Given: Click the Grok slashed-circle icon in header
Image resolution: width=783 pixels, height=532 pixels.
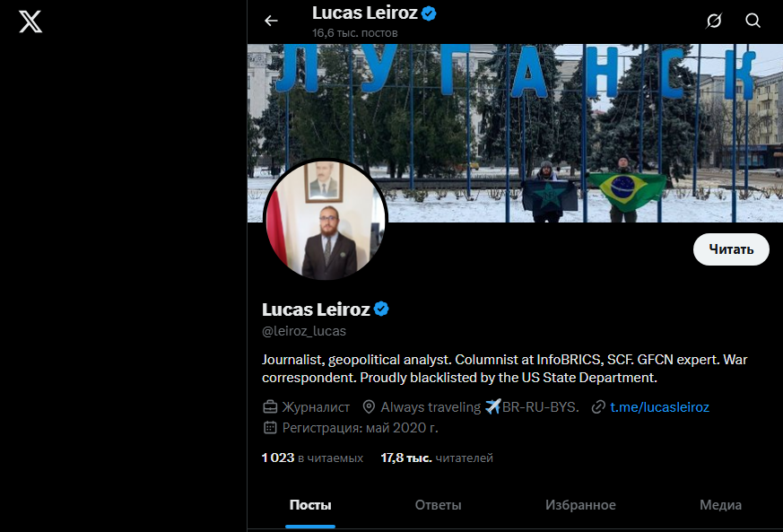Looking at the screenshot, I should [x=714, y=21].
